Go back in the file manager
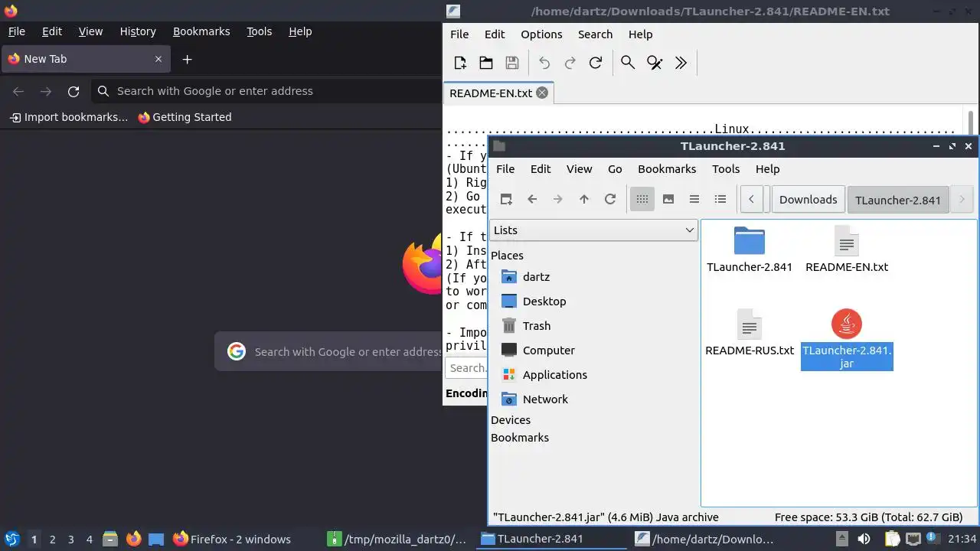Screen dimensions: 980x551 (532, 199)
